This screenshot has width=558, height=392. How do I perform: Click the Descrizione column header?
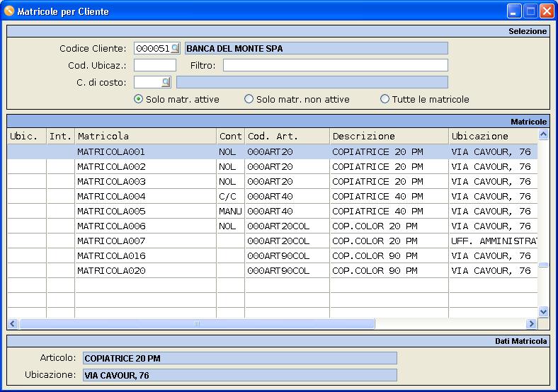coord(389,137)
